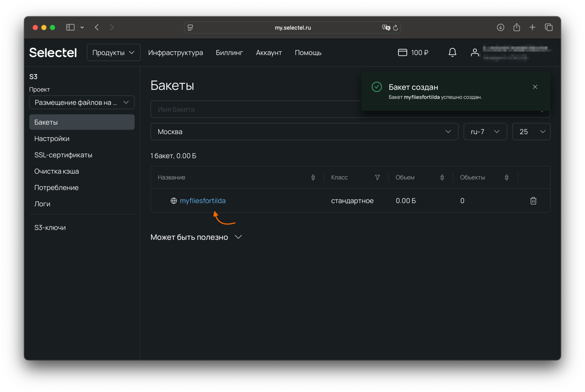The image size is (585, 392).
Task: Open the Биллинг menu
Action: point(229,53)
